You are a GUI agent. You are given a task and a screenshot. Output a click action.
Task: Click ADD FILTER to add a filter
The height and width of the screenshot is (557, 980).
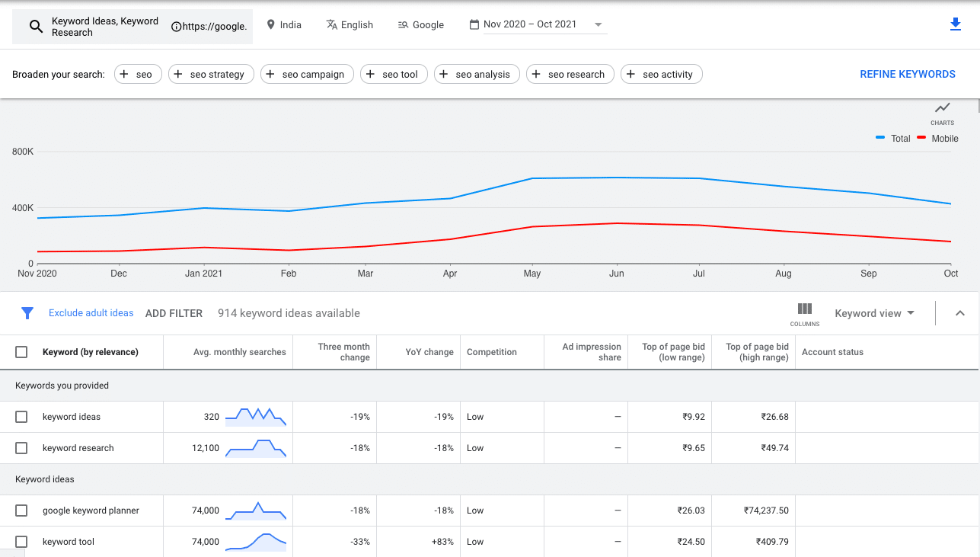click(x=174, y=312)
